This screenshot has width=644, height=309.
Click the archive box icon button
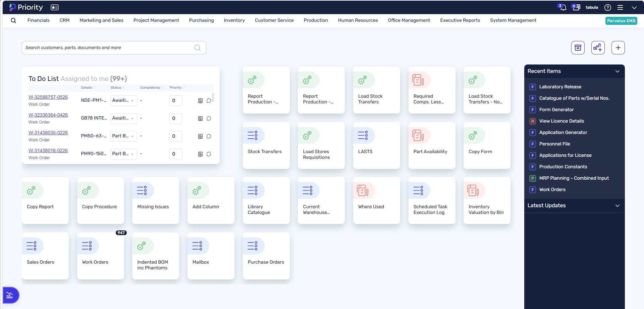pyautogui.click(x=578, y=48)
